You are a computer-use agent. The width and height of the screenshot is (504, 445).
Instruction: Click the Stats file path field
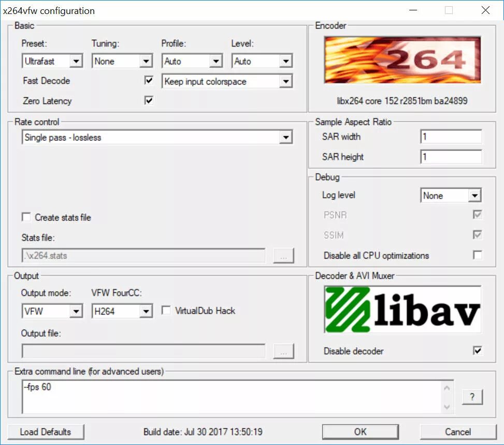point(143,255)
